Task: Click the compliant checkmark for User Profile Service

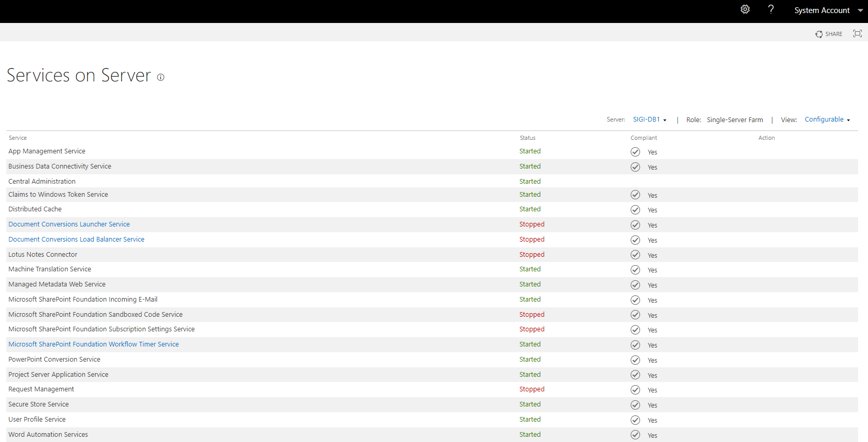Action: coord(635,420)
